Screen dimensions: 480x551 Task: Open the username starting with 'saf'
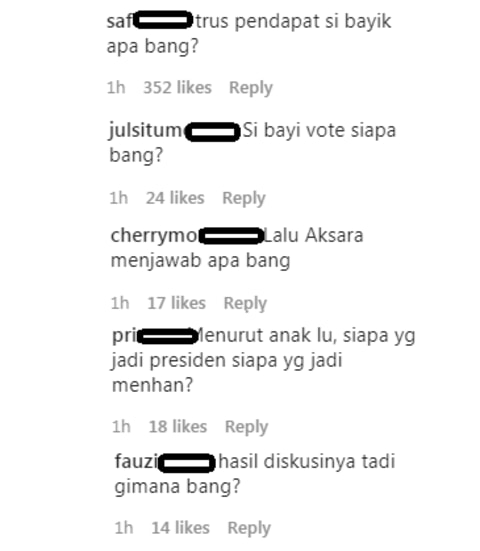click(150, 21)
